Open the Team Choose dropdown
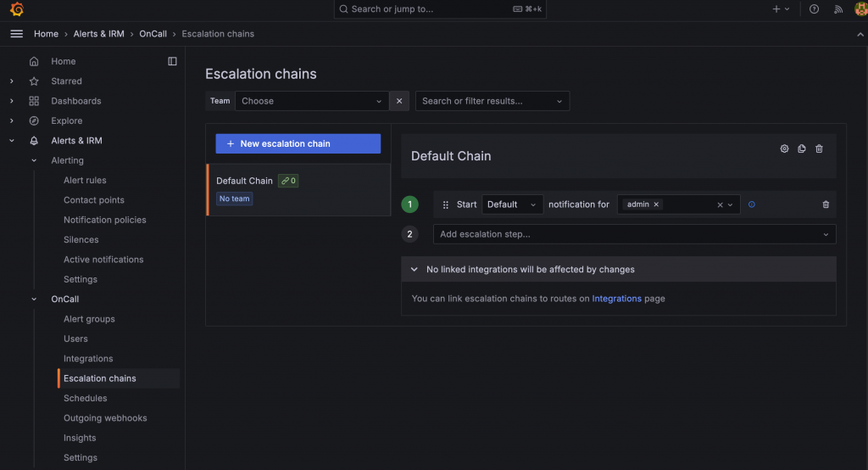 pos(311,101)
